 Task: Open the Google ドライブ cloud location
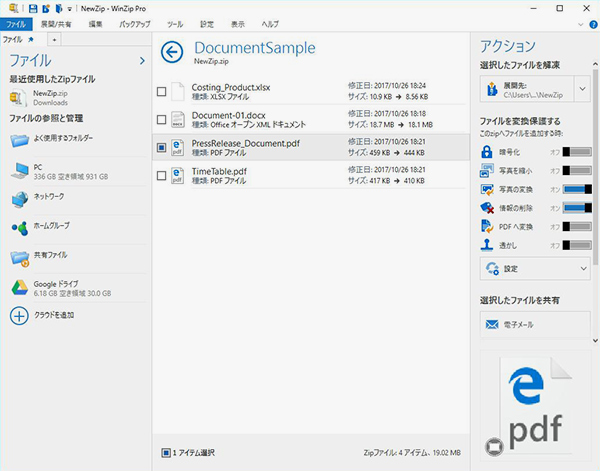pos(20,288)
